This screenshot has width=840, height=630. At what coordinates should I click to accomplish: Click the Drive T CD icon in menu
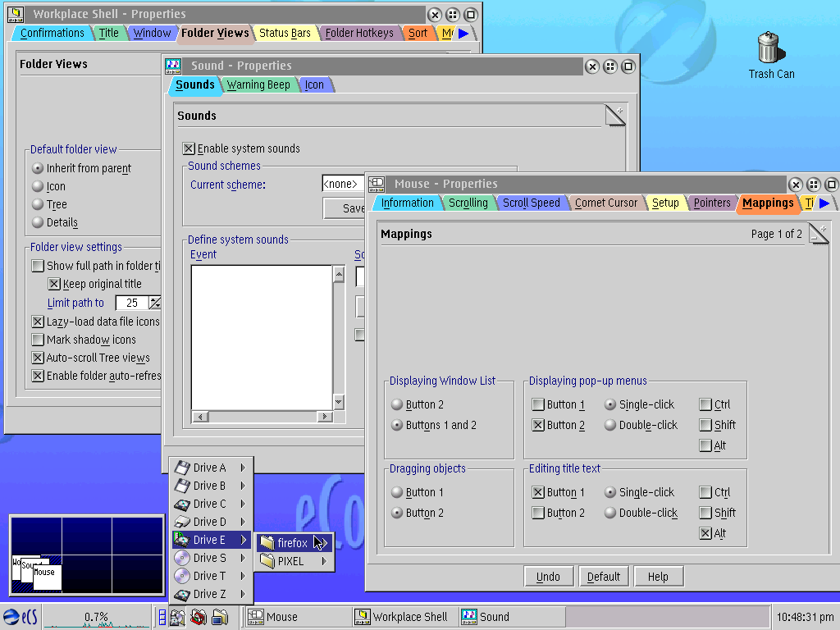[x=182, y=576]
